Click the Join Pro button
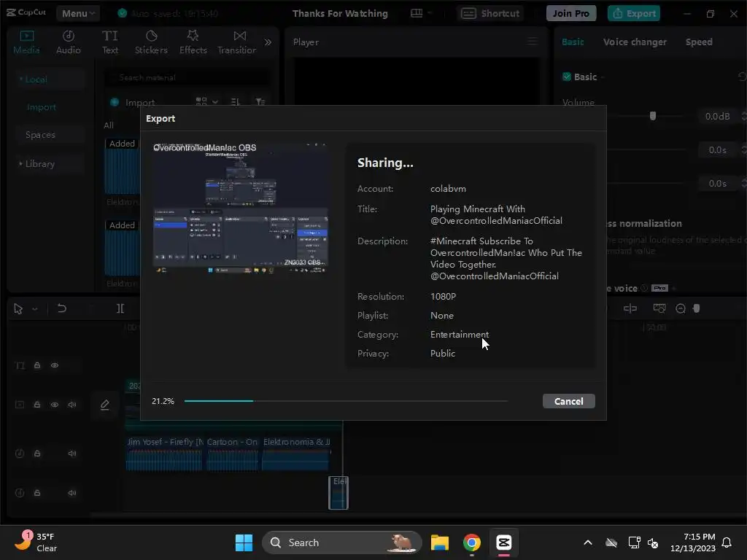Viewport: 747px width, 560px height. pyautogui.click(x=570, y=13)
